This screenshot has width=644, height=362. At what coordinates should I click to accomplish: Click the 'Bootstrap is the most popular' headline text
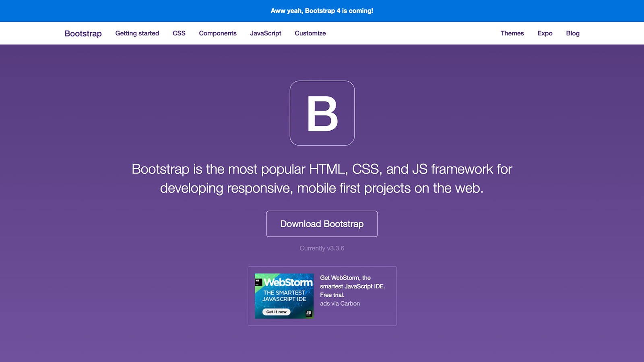pos(322,178)
